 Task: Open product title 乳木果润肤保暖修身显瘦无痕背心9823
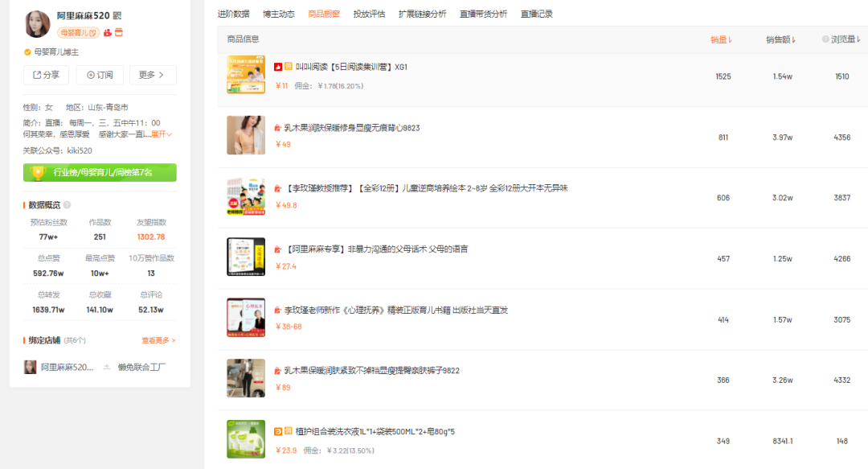[x=352, y=128]
